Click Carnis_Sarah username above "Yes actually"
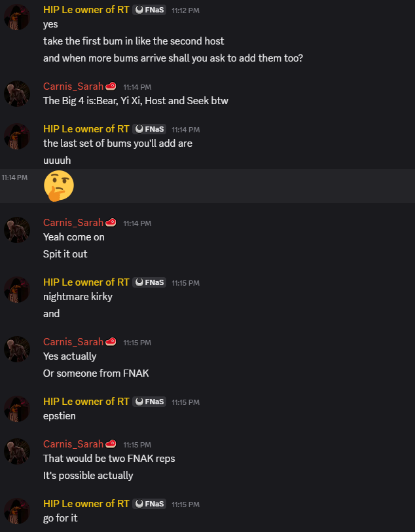415x532 pixels. pos(73,342)
